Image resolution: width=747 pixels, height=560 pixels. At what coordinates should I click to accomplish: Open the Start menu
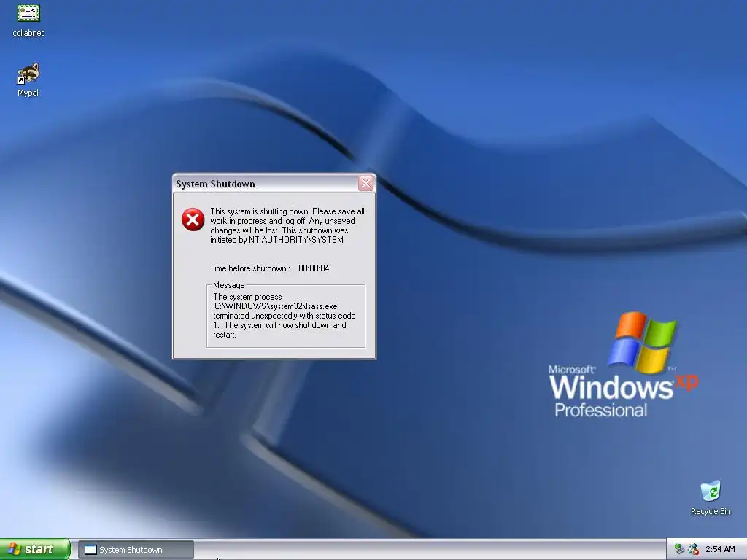(x=35, y=549)
